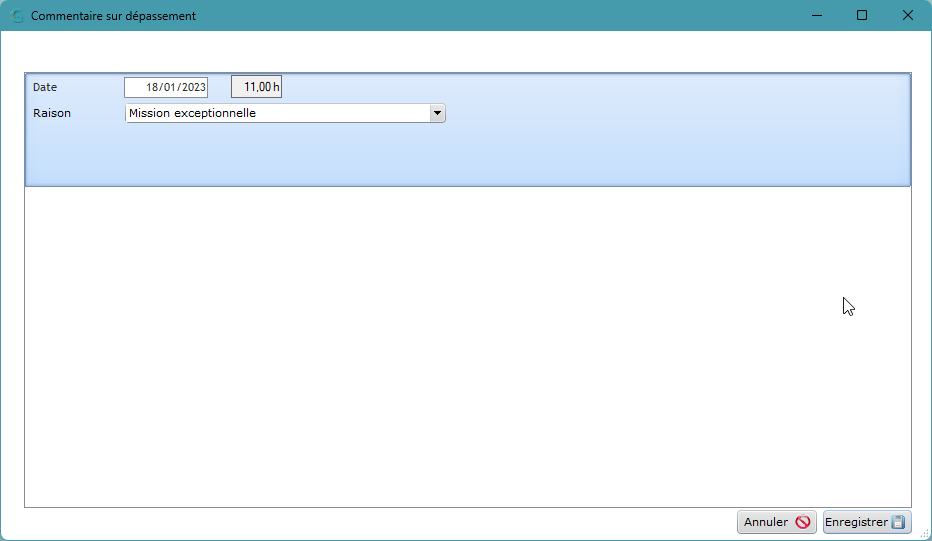Close the Commentaire sur dépassement dialog

pyautogui.click(x=908, y=15)
